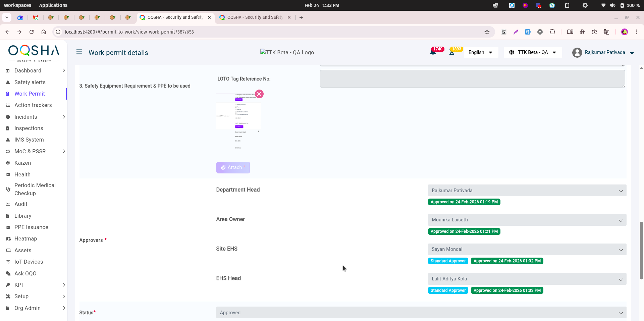This screenshot has height=321, width=644.
Task: Open system settings gear in top bar
Action: point(585,5)
